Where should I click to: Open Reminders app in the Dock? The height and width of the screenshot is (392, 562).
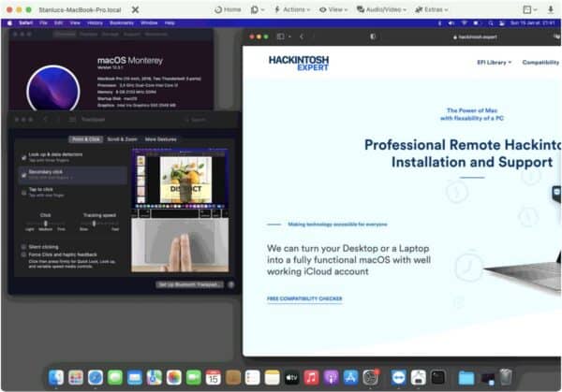click(252, 377)
